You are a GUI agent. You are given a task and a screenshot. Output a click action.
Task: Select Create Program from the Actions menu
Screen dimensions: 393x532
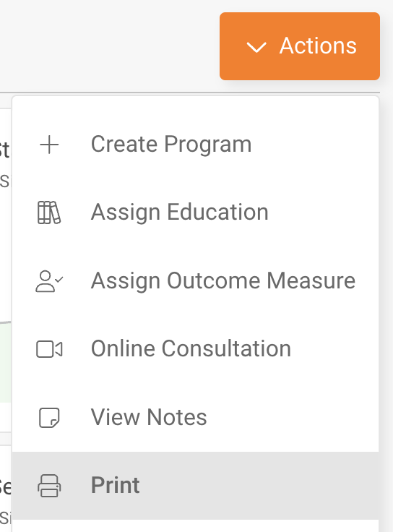195,145
